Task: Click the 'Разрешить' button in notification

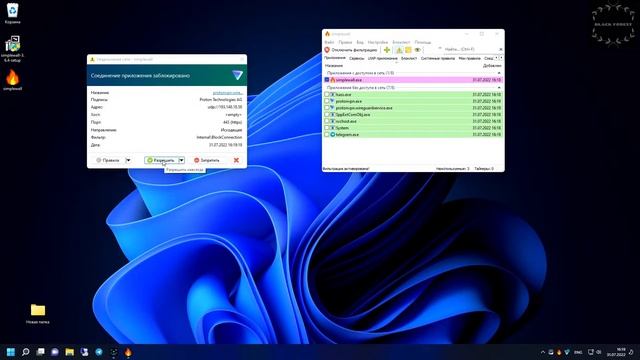Action: coord(161,160)
